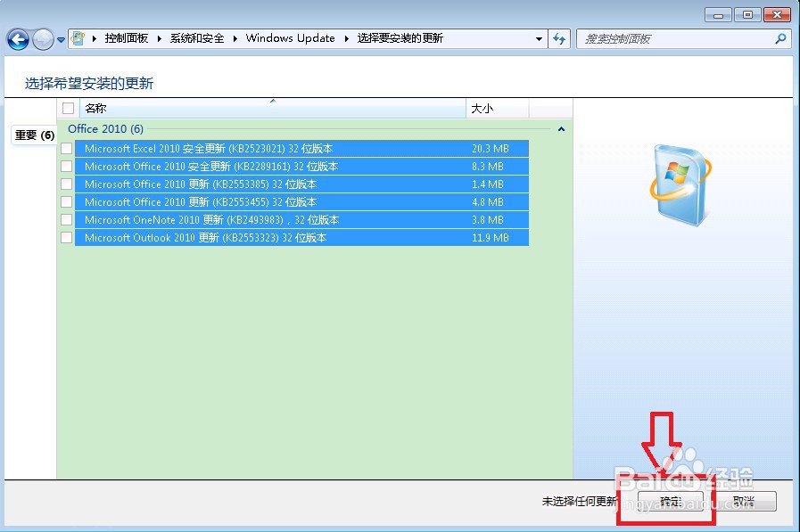Collapse the Office 2010 group with its arrow
Image resolution: width=800 pixels, height=532 pixels.
pyautogui.click(x=561, y=128)
